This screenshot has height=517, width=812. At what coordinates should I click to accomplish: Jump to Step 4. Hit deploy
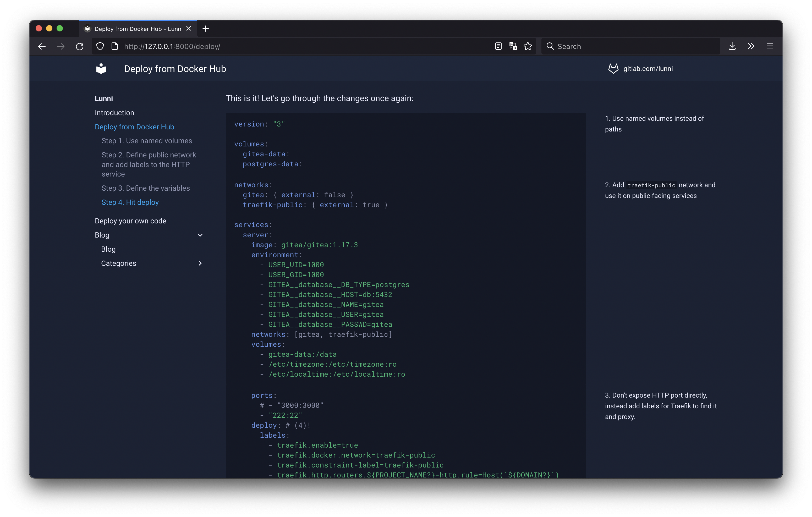point(130,202)
